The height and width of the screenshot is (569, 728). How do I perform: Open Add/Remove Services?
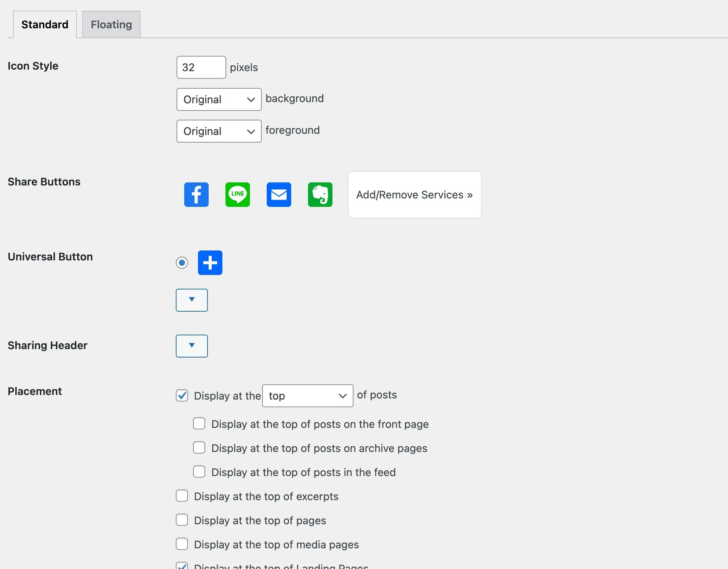tap(415, 195)
